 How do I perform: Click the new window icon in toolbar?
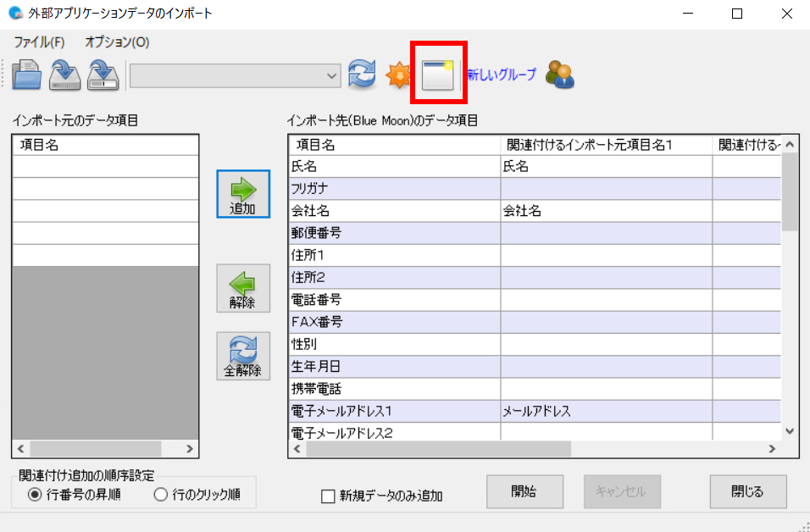[x=438, y=75]
